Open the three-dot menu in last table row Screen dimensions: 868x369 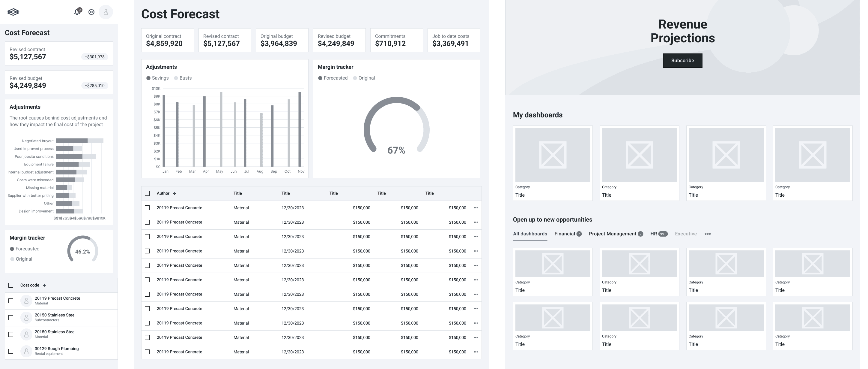pos(476,352)
